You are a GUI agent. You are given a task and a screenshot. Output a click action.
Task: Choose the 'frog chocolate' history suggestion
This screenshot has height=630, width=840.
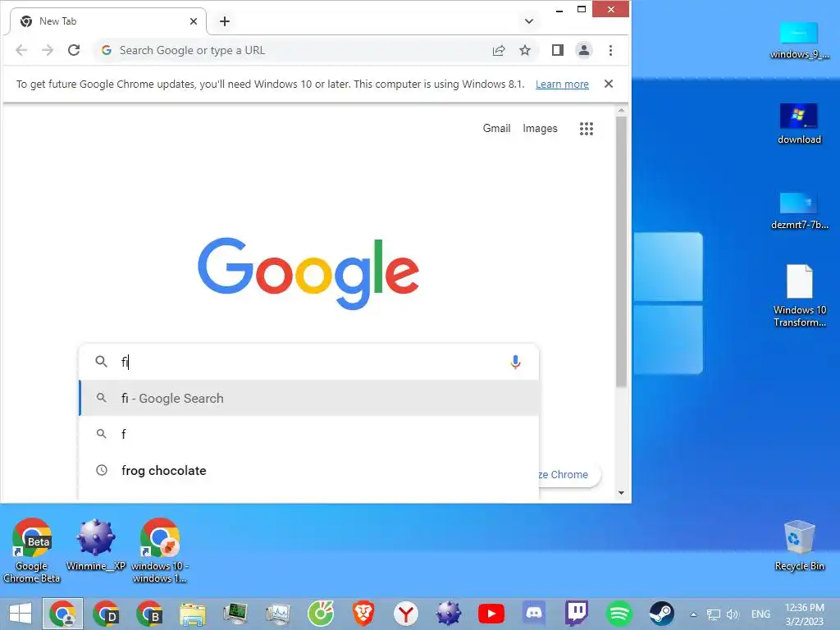click(309, 470)
